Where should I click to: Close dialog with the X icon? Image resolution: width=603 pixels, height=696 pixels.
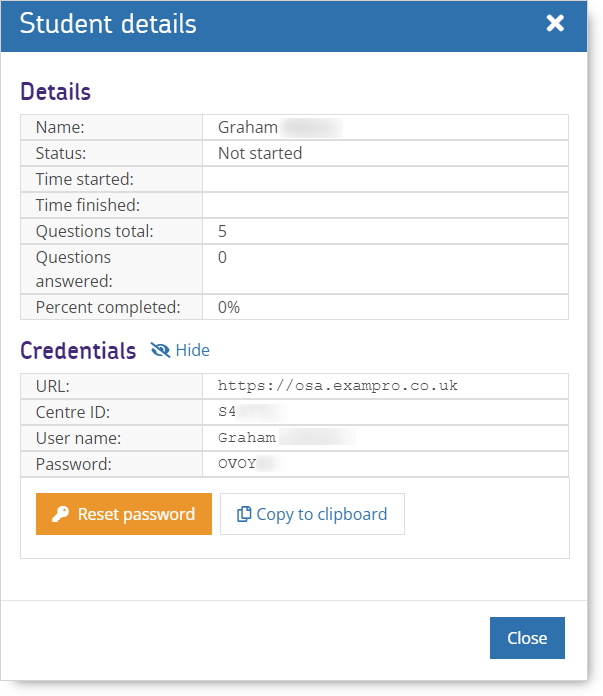(555, 23)
